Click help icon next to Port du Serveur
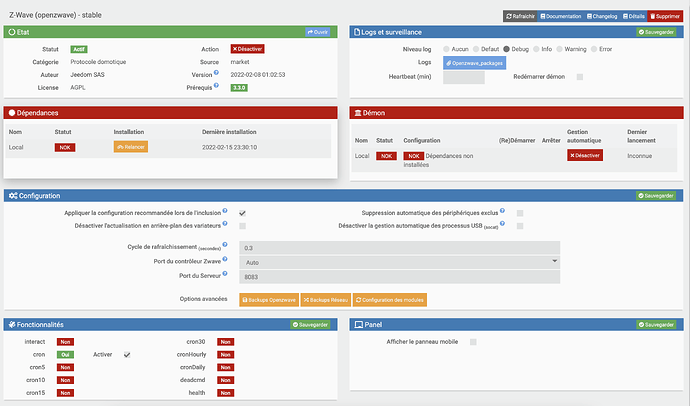Image resolution: width=690 pixels, height=406 pixels. [x=225, y=274]
